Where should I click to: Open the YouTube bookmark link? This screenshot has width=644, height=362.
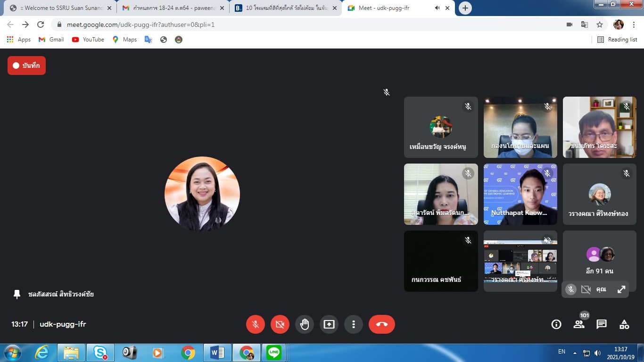pos(88,40)
